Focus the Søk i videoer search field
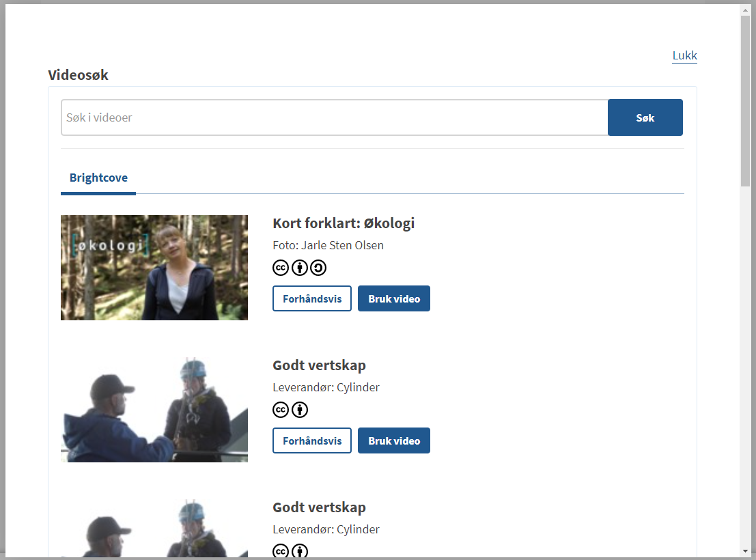756x560 pixels. coord(334,117)
